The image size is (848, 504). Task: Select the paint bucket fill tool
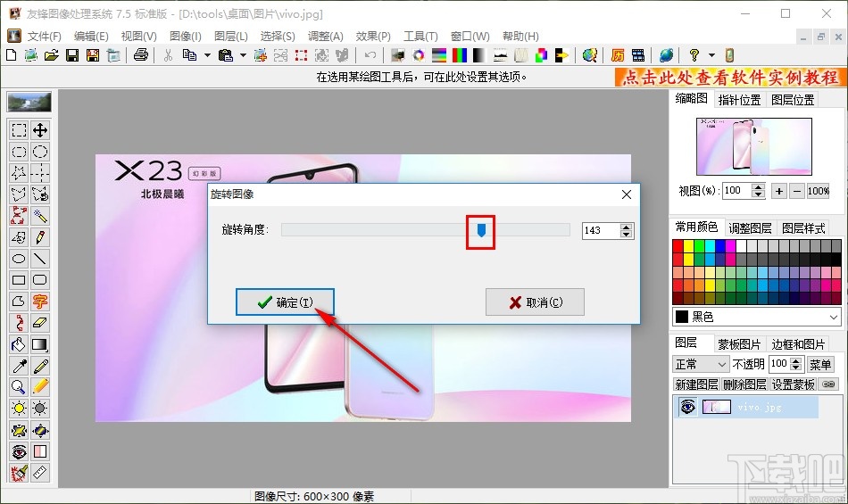click(19, 344)
